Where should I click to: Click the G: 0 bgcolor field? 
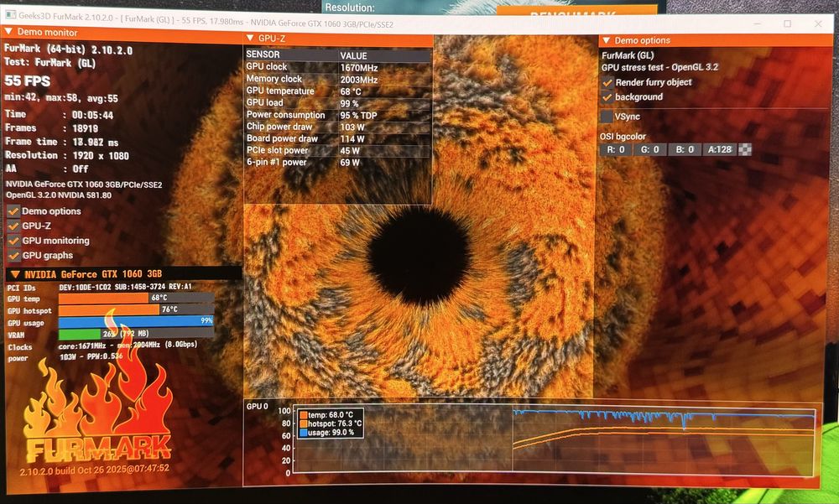tap(649, 149)
